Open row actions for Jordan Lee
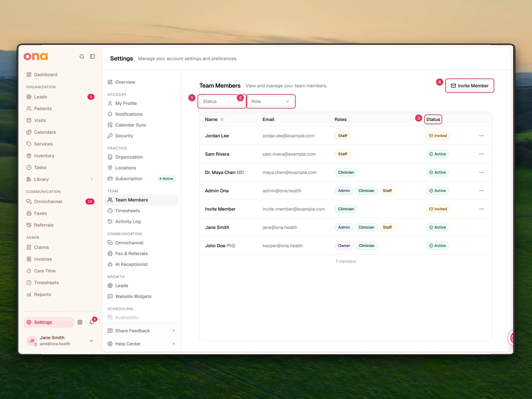The height and width of the screenshot is (399, 532). point(481,136)
